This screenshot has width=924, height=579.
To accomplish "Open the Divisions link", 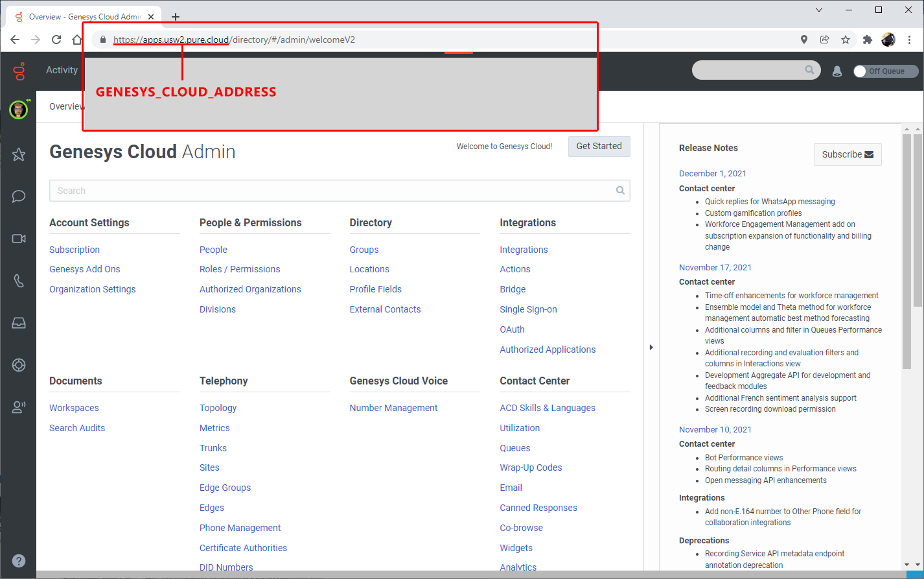I will click(x=218, y=309).
